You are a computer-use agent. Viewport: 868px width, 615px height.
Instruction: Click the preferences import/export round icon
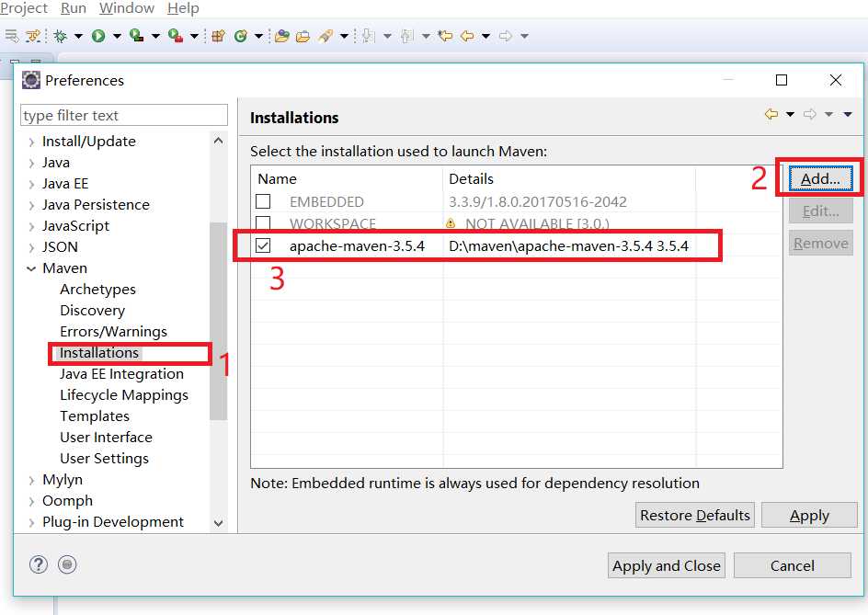click(67, 564)
